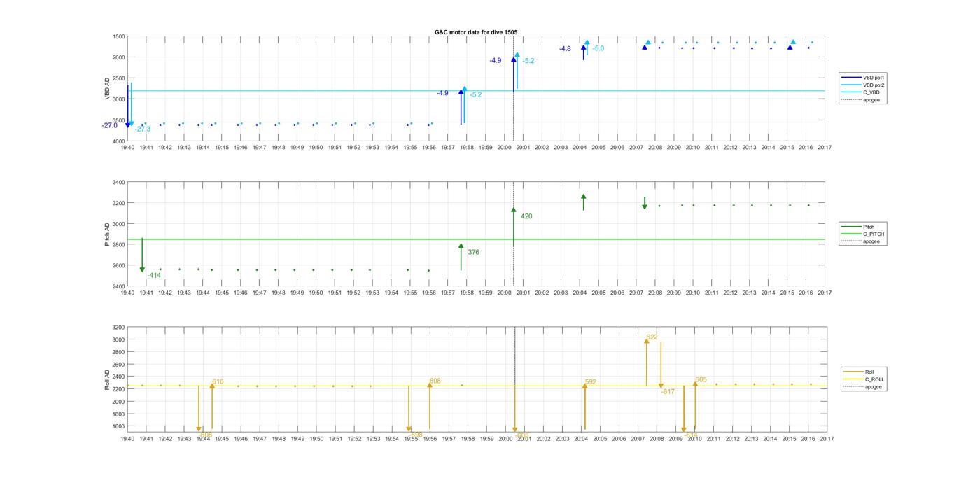980x485 pixels.
Task: Click the '616' roll data label
Action: pyautogui.click(x=218, y=381)
